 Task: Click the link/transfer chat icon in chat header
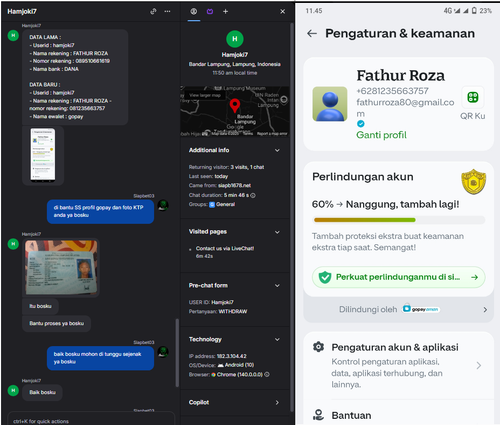tap(153, 11)
